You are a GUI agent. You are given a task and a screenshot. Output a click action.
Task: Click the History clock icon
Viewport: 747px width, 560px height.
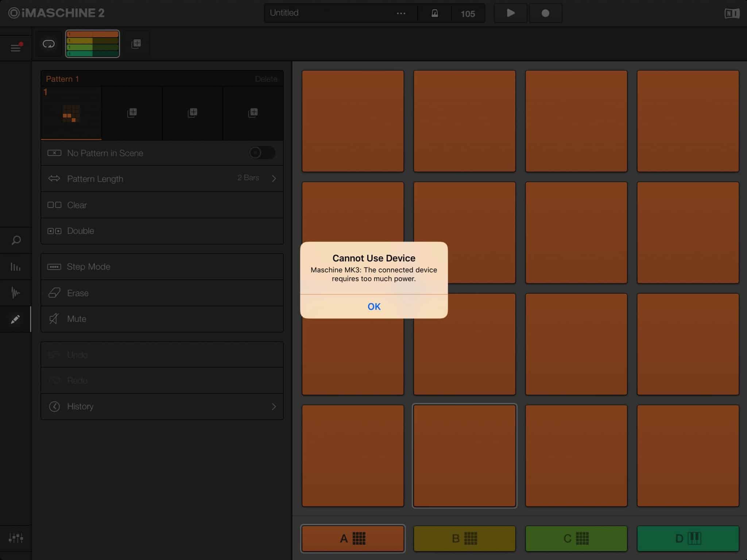54,406
